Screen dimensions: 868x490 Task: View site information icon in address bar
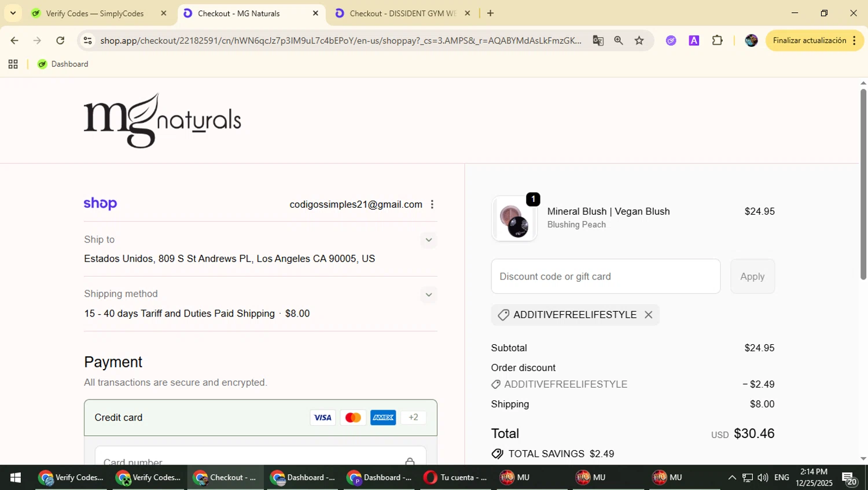(87, 40)
